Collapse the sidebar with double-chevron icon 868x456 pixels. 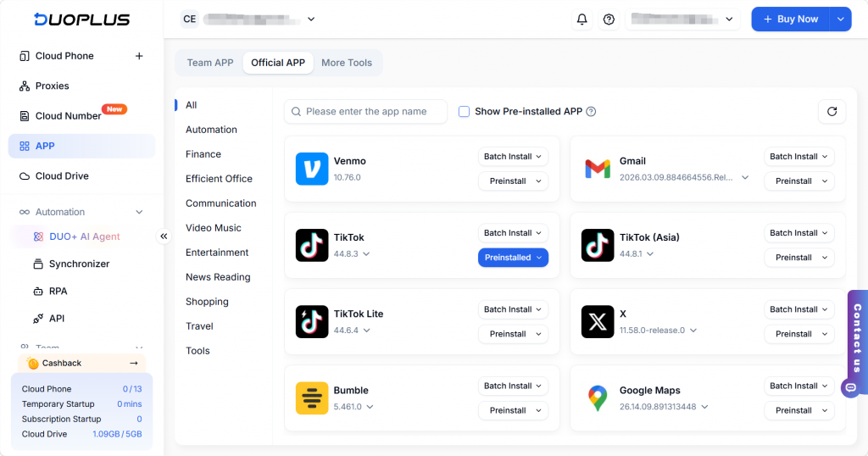coord(164,236)
